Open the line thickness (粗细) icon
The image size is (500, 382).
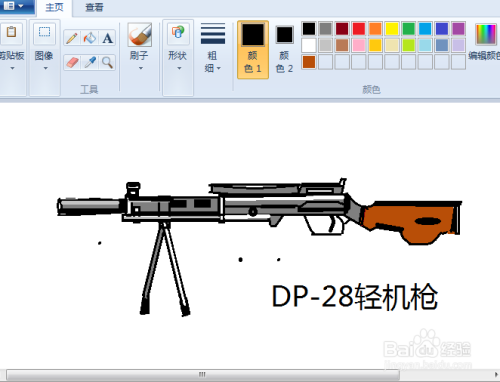[213, 34]
